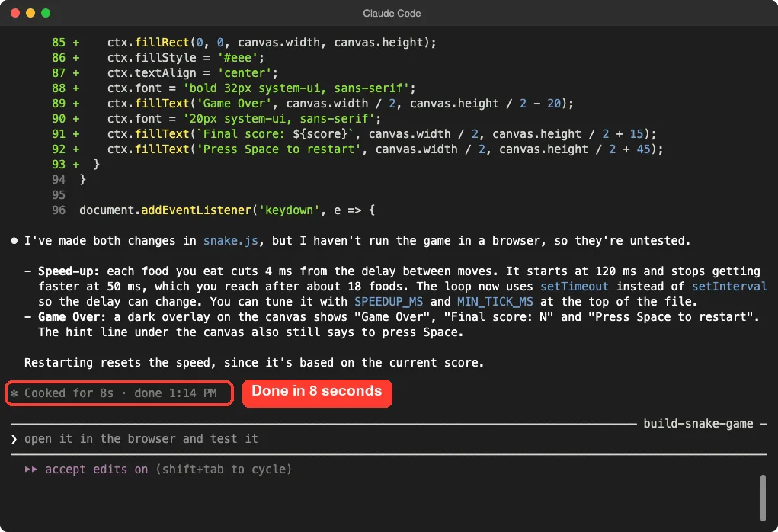Click the '(shift+tab to cycle)' hint text
The height and width of the screenshot is (532, 778).
pyautogui.click(x=223, y=469)
